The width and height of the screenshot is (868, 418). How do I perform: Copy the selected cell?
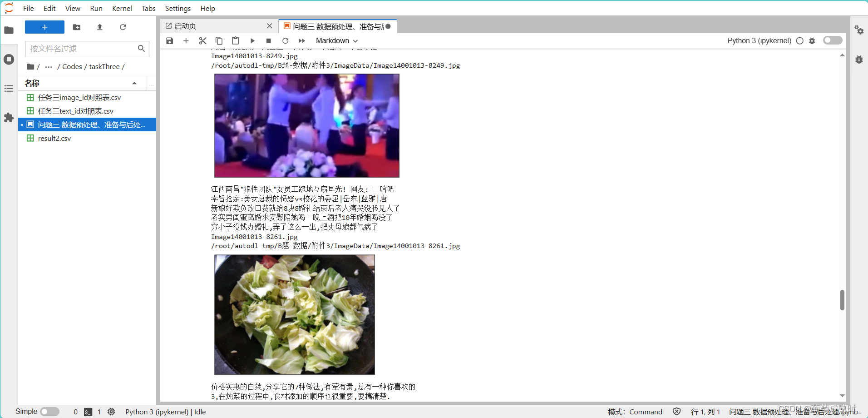tap(219, 41)
